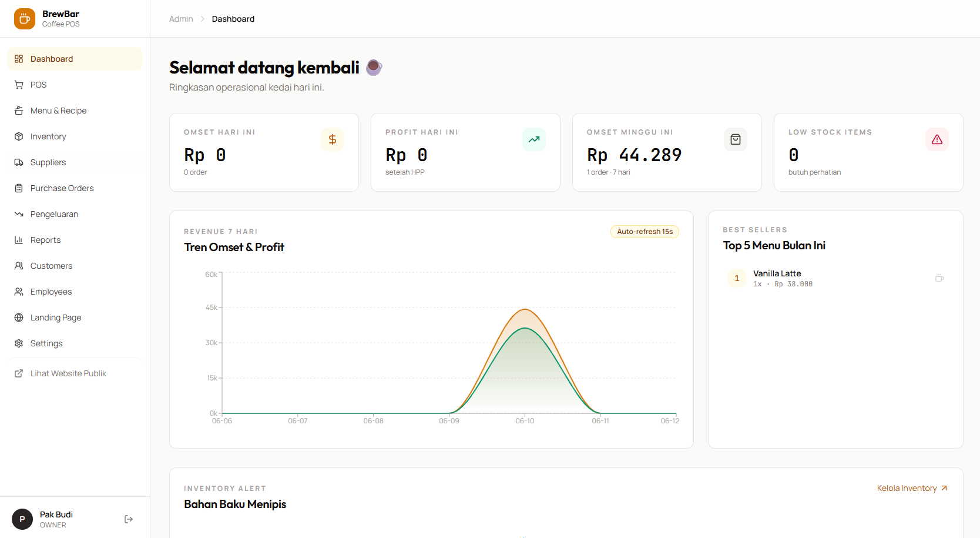The image size is (980, 538).
Task: Open the Reports page
Action: click(75, 240)
